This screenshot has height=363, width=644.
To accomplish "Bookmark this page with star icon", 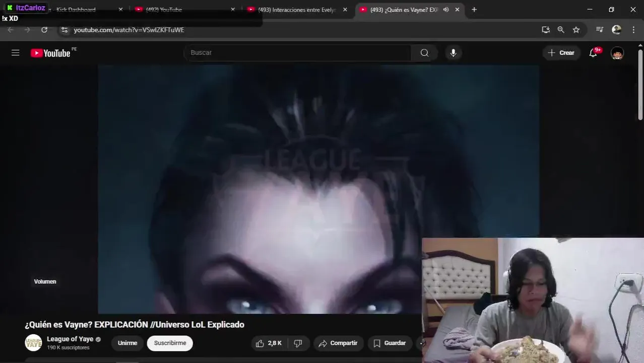I will pyautogui.click(x=576, y=30).
